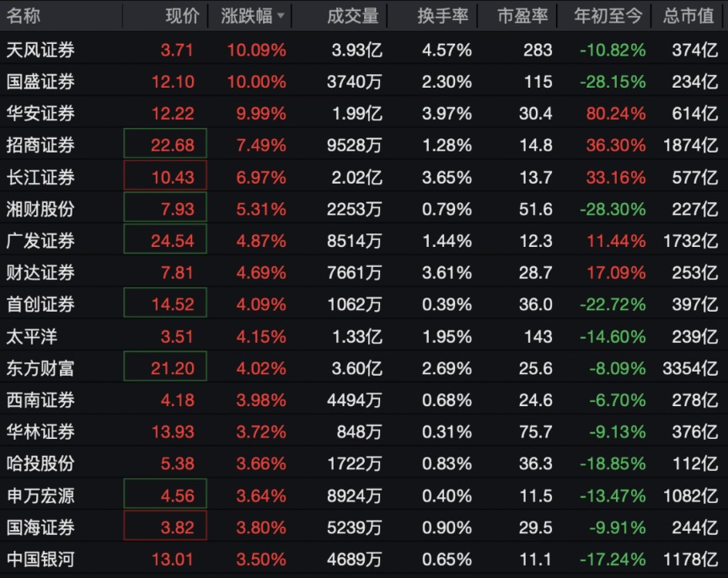Select 财达证券 stock name
This screenshot has width=728, height=578.
point(40,272)
